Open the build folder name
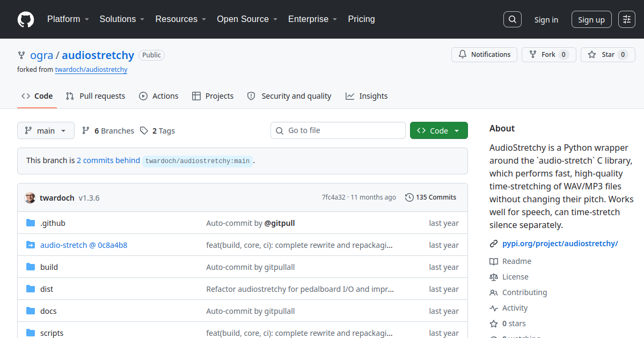The image size is (644, 338). [49, 267]
